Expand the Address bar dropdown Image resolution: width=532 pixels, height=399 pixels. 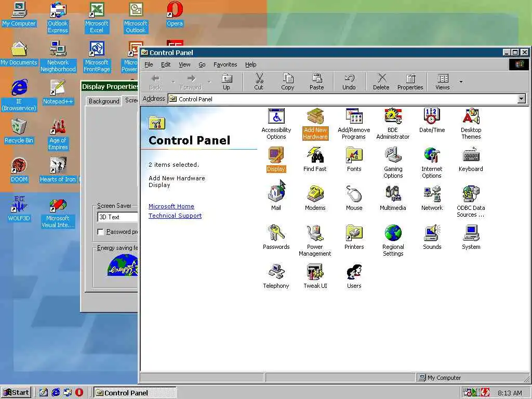522,99
